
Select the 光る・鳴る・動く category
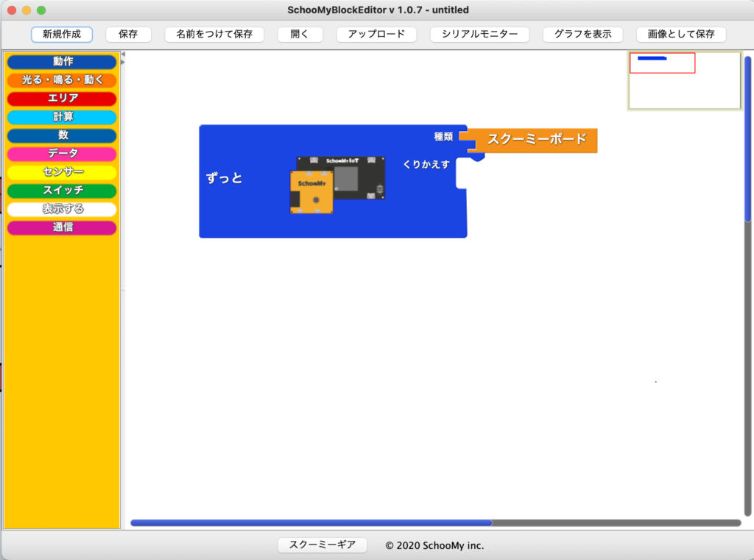(x=62, y=79)
